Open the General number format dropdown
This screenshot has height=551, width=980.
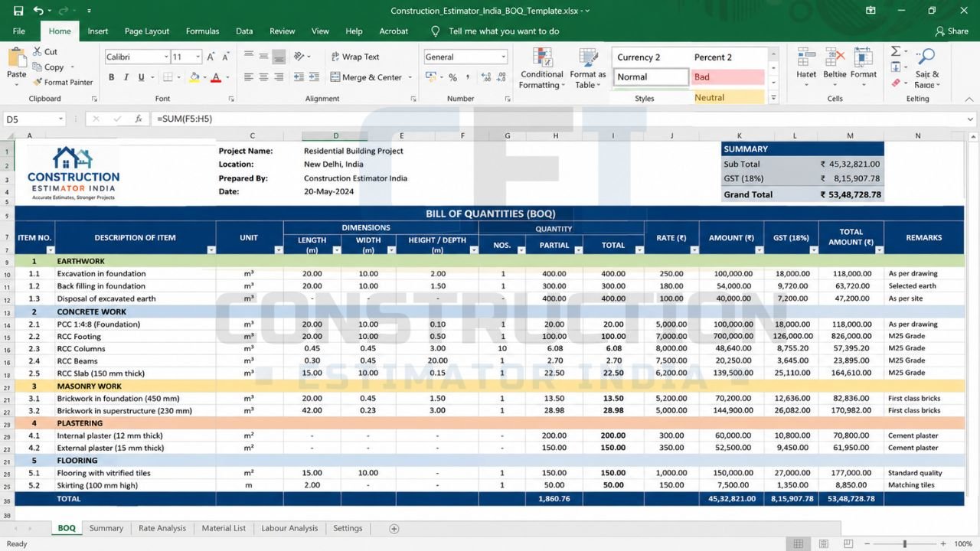click(x=503, y=57)
